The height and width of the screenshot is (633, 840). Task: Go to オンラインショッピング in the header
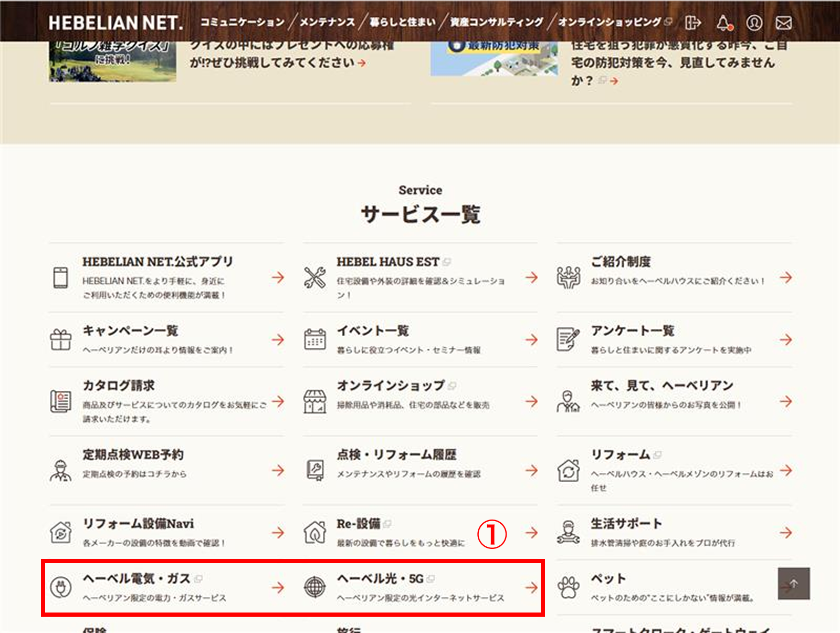tap(610, 22)
